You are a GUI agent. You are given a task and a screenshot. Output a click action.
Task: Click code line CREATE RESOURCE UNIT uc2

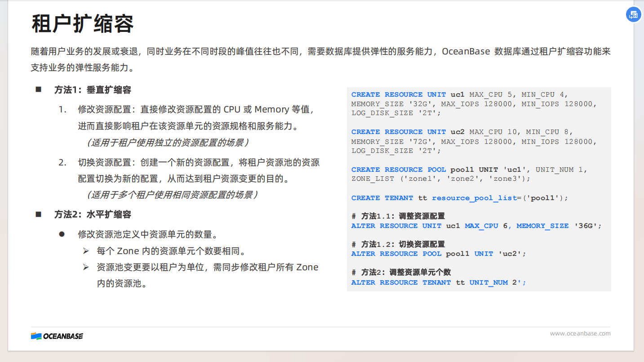click(x=462, y=132)
